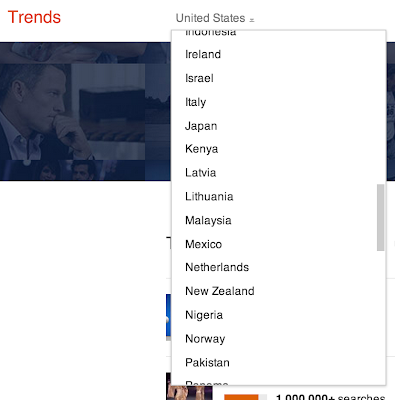Image resolution: width=395 pixels, height=400 pixels.
Task: Choose Israel in the dropdown list
Action: click(x=279, y=78)
